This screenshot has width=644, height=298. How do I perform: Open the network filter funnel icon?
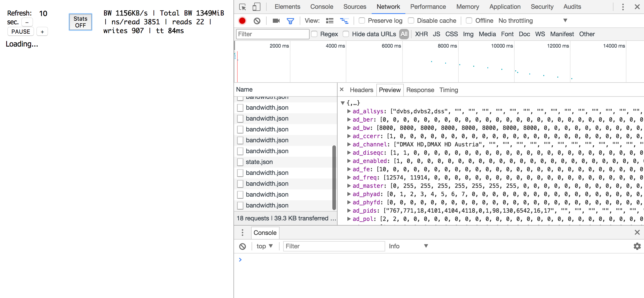click(x=290, y=21)
